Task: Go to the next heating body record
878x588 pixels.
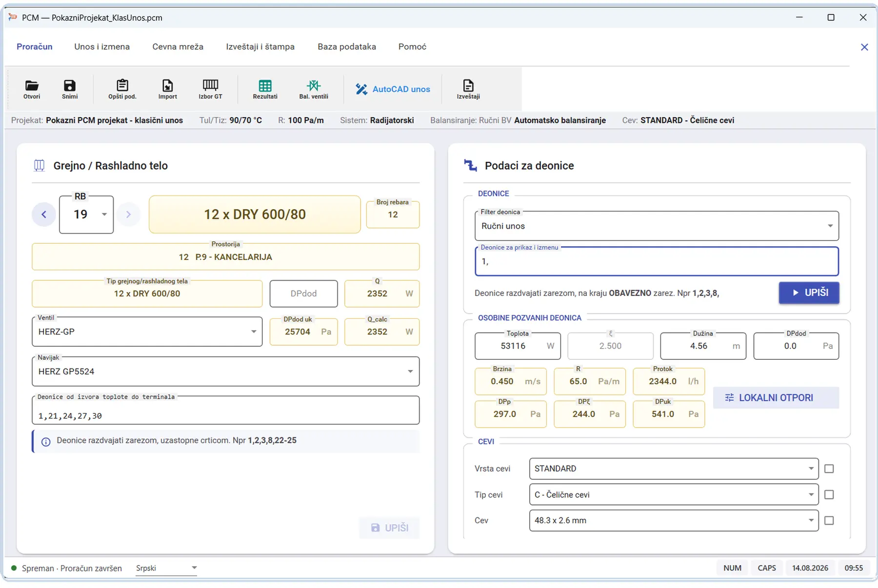Action: coord(128,215)
